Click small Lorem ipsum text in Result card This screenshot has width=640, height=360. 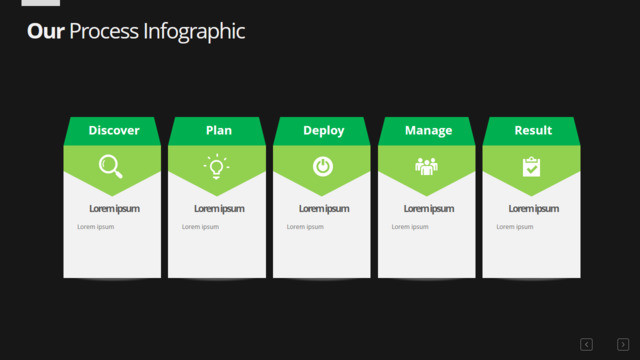click(x=515, y=227)
